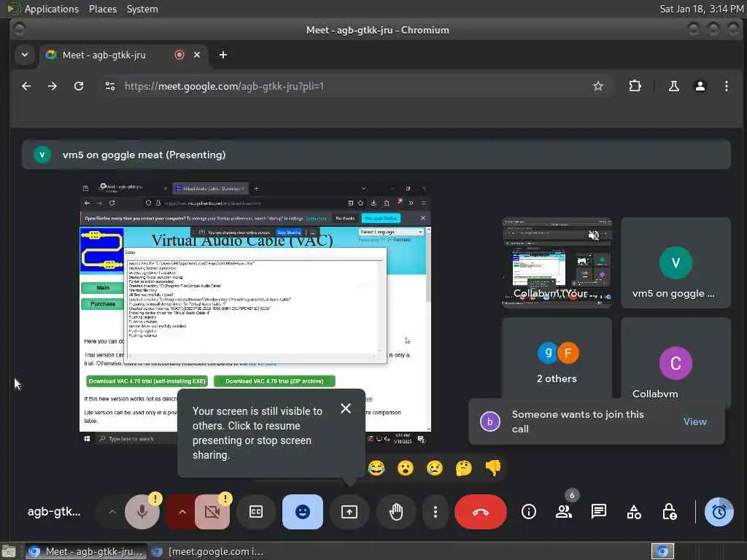Open the activities panel
Screen dimensions: 747x560
point(634,512)
